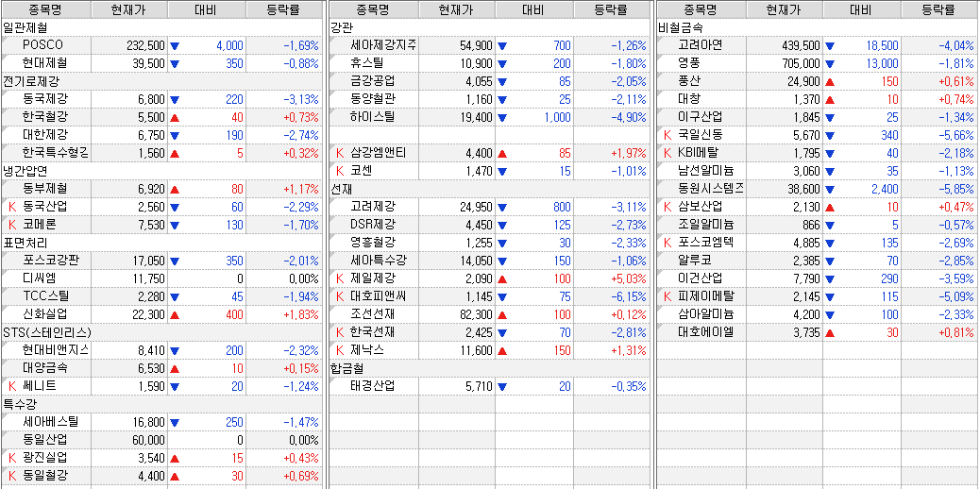This screenshot has height=489, width=980.
Task: Click the 등락률 header in the right table
Action: tap(938, 9)
